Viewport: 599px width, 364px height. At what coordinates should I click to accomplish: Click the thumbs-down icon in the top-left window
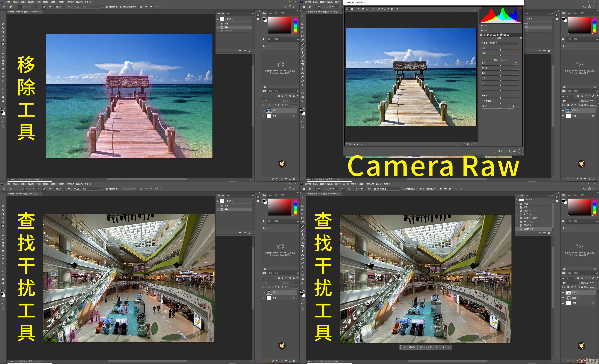pyautogui.click(x=146, y=7)
